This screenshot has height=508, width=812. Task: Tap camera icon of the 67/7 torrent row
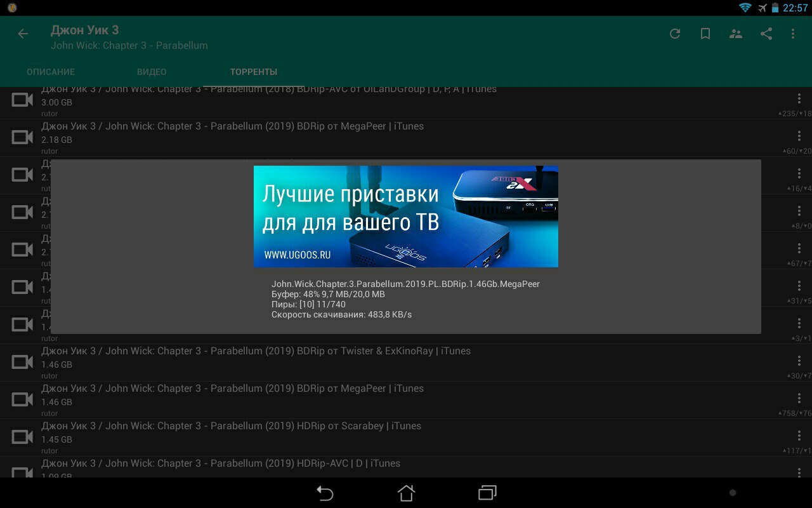point(23,250)
